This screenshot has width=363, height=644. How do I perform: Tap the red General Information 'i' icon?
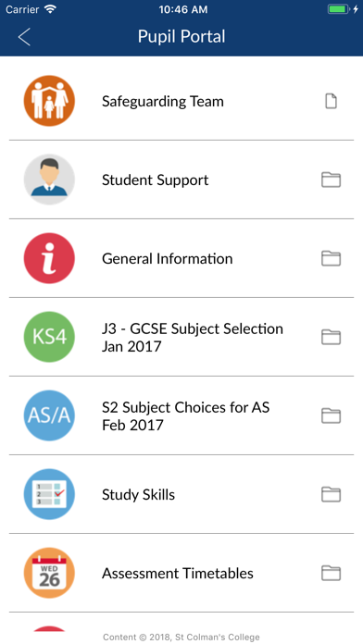[49, 258]
